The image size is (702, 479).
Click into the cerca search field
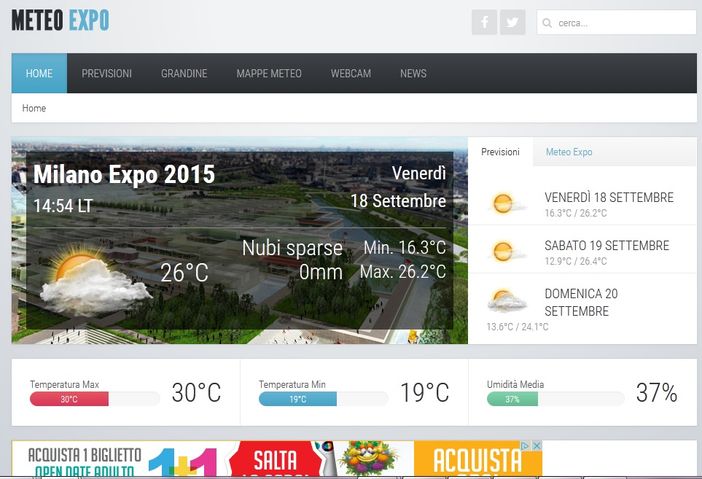pos(616,22)
